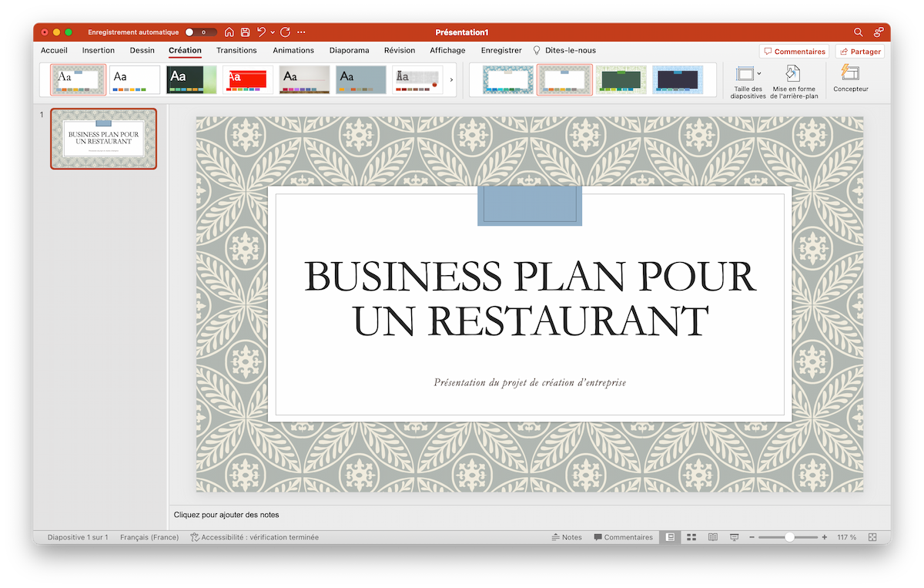Expand the theme gallery with the chevron
The width and height of the screenshot is (924, 588).
pyautogui.click(x=451, y=79)
